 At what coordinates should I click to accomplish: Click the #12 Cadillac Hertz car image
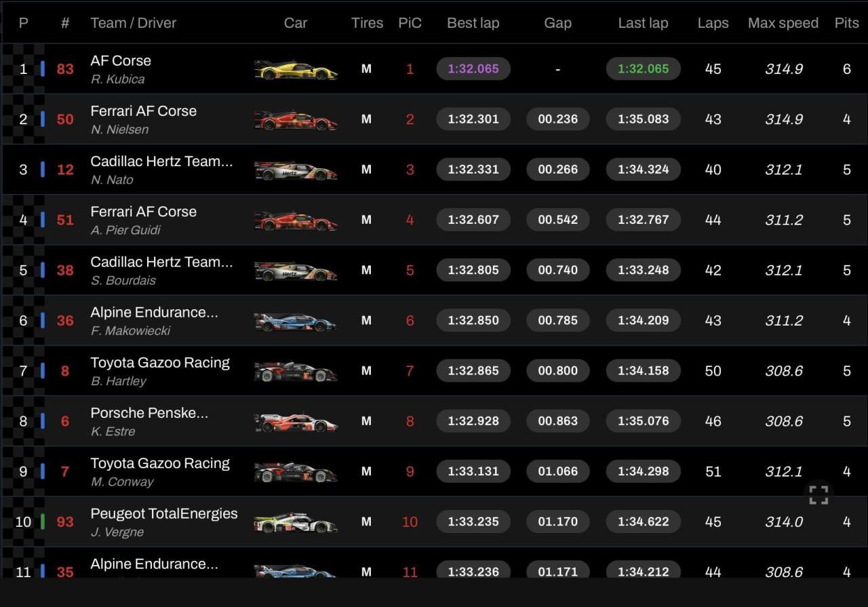coord(296,170)
